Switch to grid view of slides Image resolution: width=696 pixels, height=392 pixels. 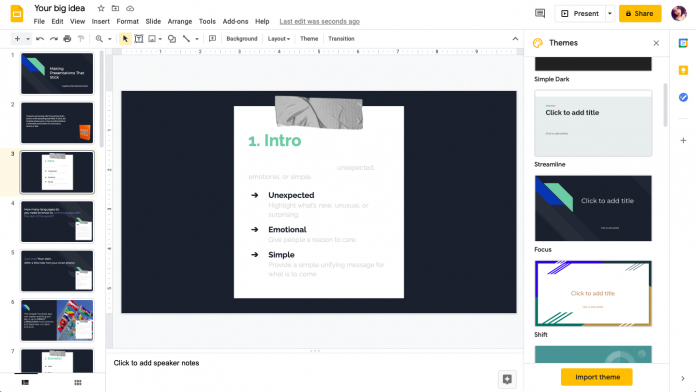pyautogui.click(x=78, y=383)
